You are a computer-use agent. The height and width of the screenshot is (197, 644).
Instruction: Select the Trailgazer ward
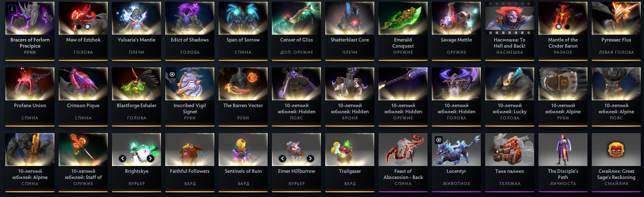(x=350, y=162)
